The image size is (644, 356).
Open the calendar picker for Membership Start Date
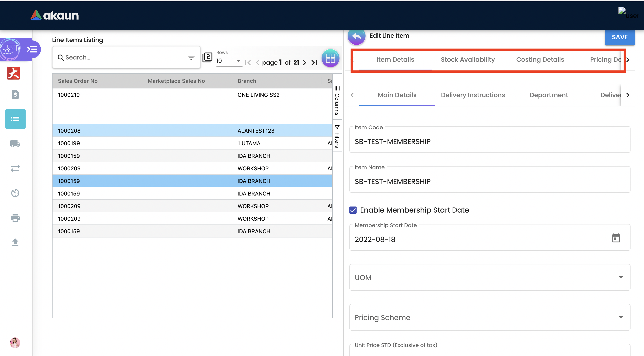[616, 238]
